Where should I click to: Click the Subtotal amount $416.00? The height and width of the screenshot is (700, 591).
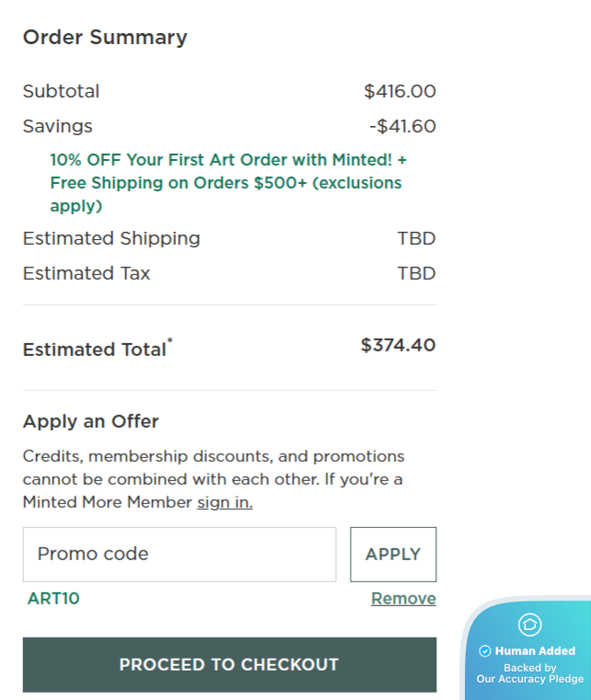tap(400, 91)
